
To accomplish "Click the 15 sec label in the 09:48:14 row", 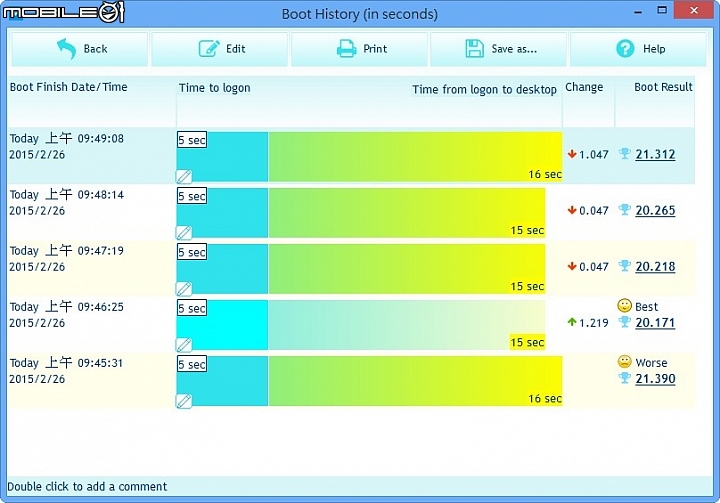I will [x=527, y=230].
